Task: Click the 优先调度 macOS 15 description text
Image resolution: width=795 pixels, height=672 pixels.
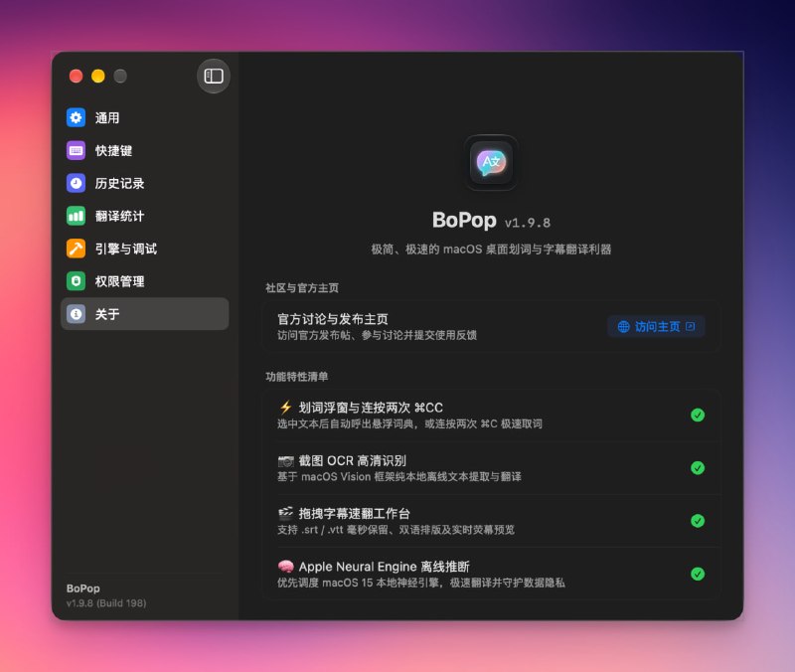Action: click(420, 583)
